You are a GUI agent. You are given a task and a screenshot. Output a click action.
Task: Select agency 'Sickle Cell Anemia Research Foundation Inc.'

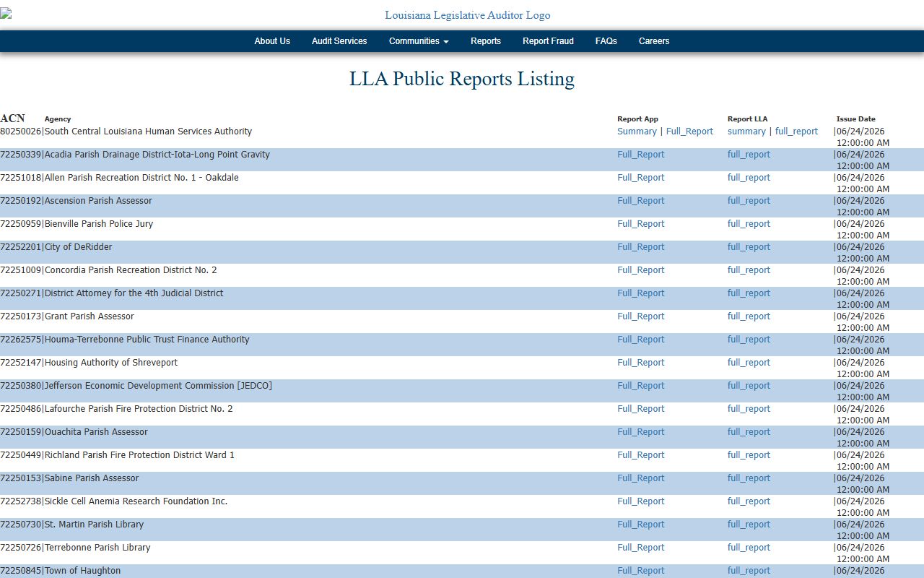(x=136, y=501)
